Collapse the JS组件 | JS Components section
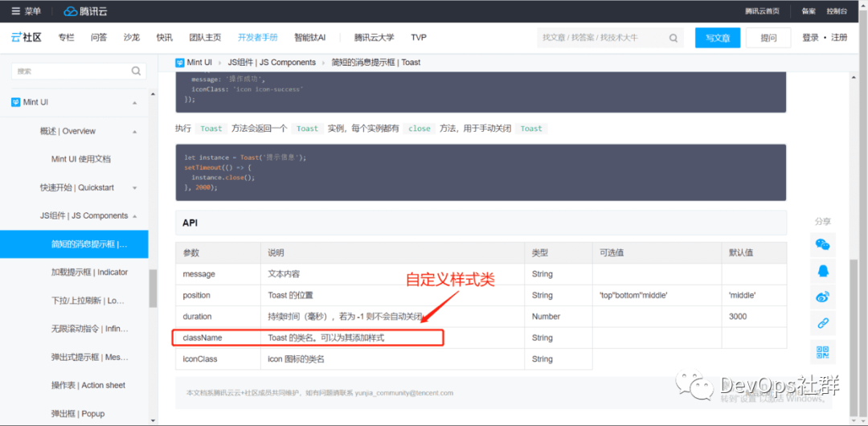 point(134,216)
